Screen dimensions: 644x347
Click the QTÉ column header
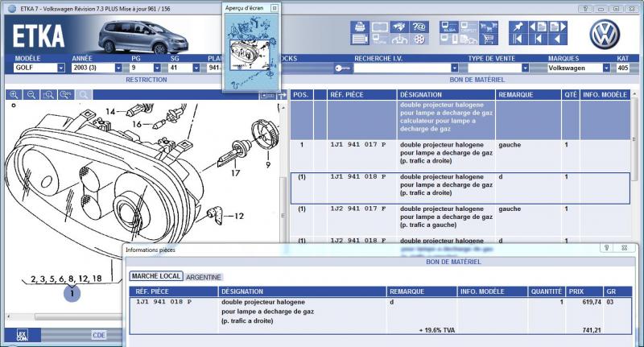[571, 95]
